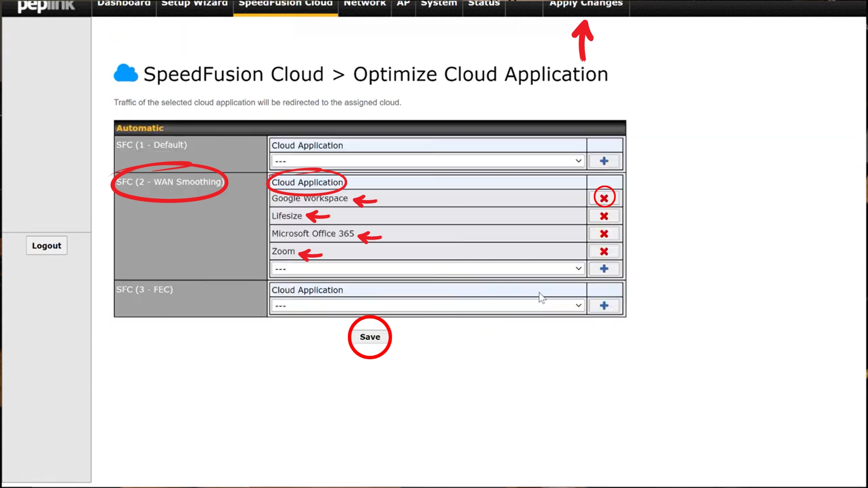Click the Peplink logo
Image resolution: width=868 pixels, height=488 pixels.
point(46,5)
